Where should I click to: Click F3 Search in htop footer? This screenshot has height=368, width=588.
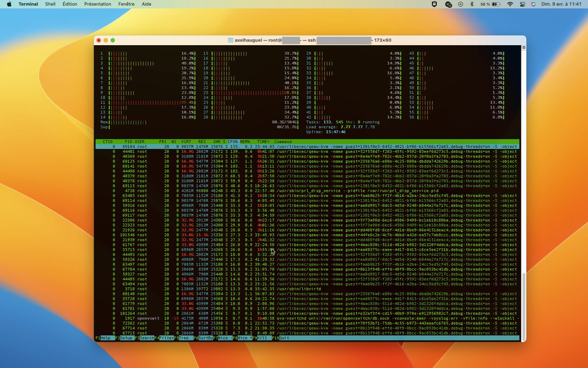144,338
